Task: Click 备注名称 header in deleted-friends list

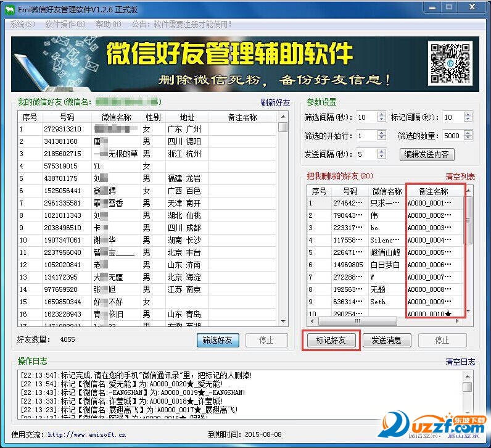Action: (x=434, y=191)
